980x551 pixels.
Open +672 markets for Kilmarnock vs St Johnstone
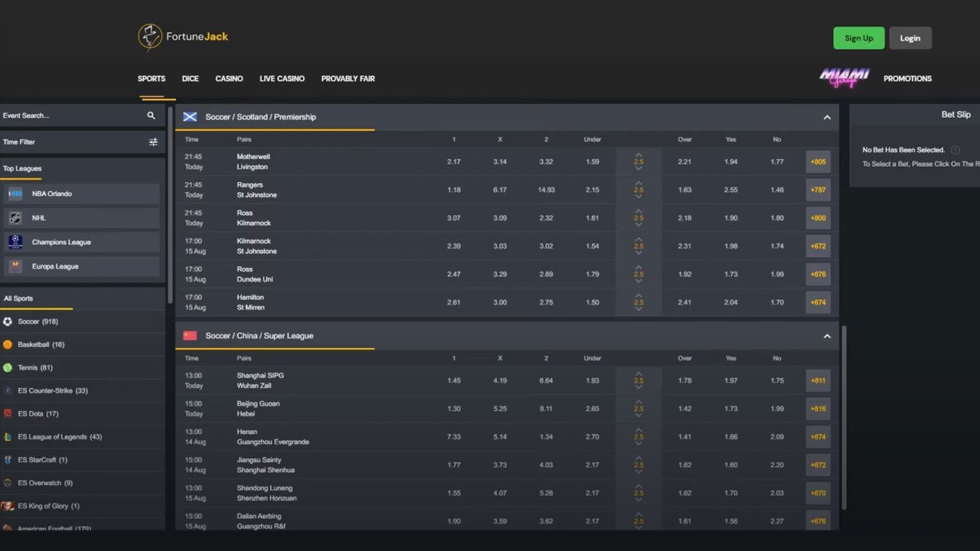[818, 246]
